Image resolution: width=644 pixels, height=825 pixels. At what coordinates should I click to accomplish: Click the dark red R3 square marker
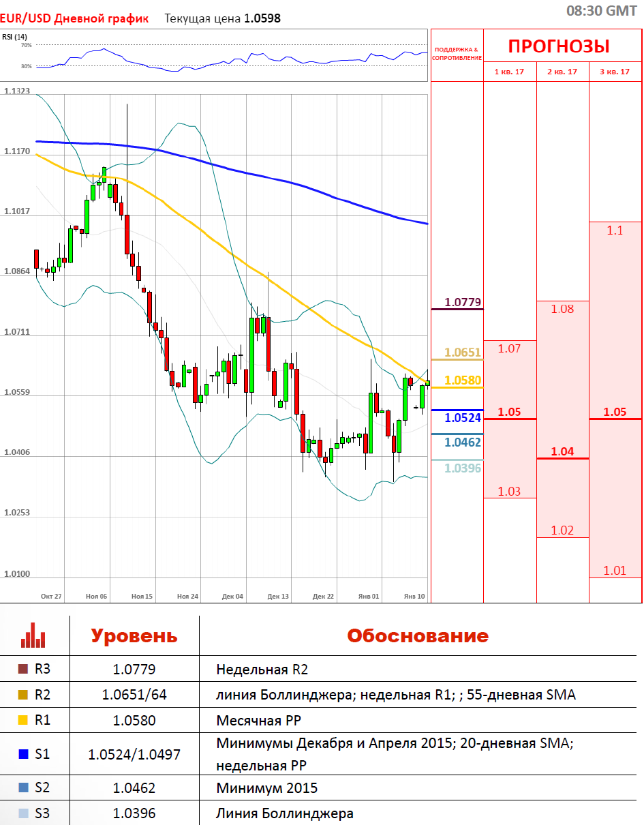point(24,670)
